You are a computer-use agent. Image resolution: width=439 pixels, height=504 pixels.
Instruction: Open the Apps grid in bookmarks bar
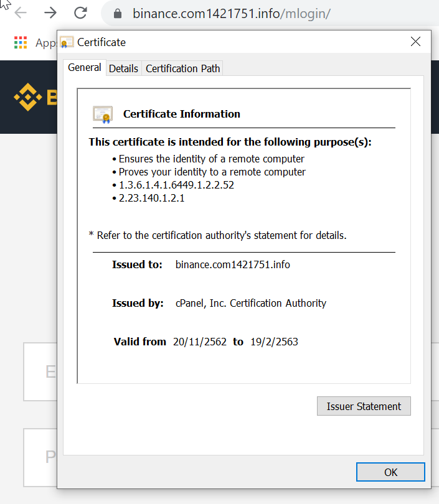[x=21, y=42]
